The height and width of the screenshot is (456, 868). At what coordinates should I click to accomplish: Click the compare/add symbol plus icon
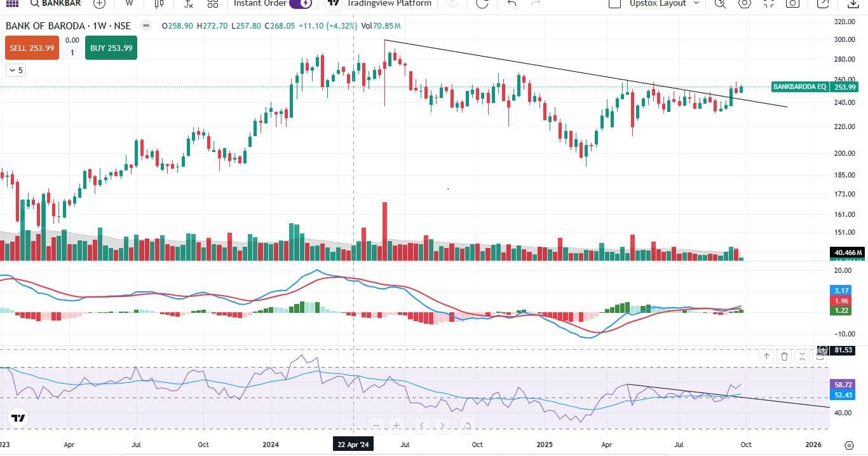99,3
